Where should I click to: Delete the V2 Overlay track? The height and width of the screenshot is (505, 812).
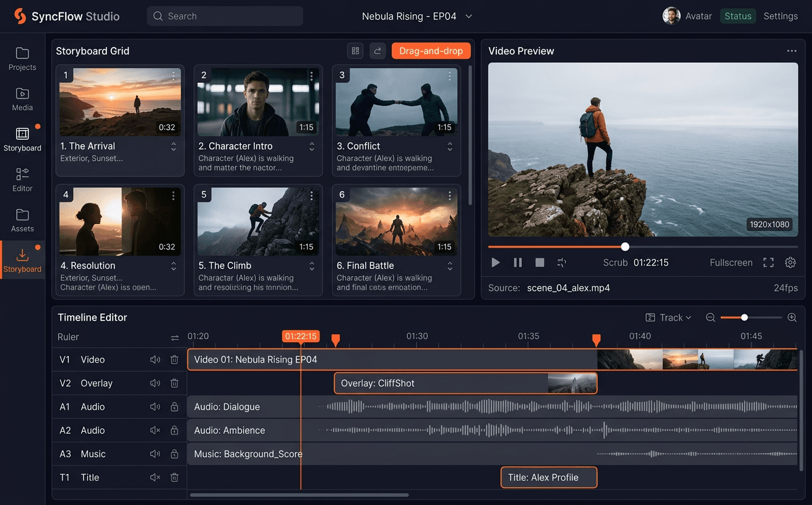[175, 383]
